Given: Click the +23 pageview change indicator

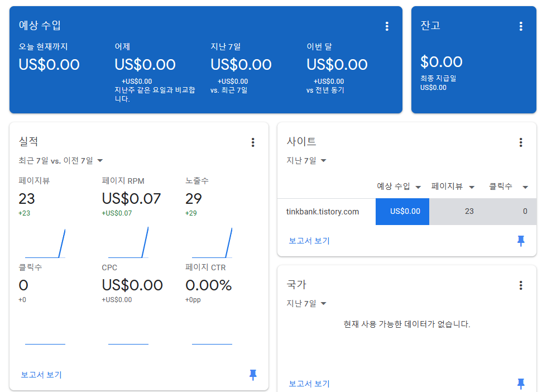Looking at the screenshot, I should tap(24, 213).
